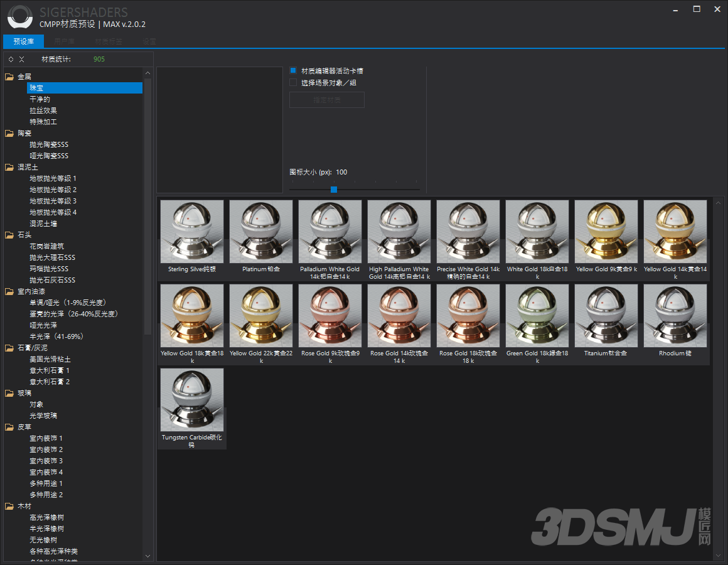Click the Tungsten Carbide material thumbnail
Screen dimensions: 728x565
point(192,400)
